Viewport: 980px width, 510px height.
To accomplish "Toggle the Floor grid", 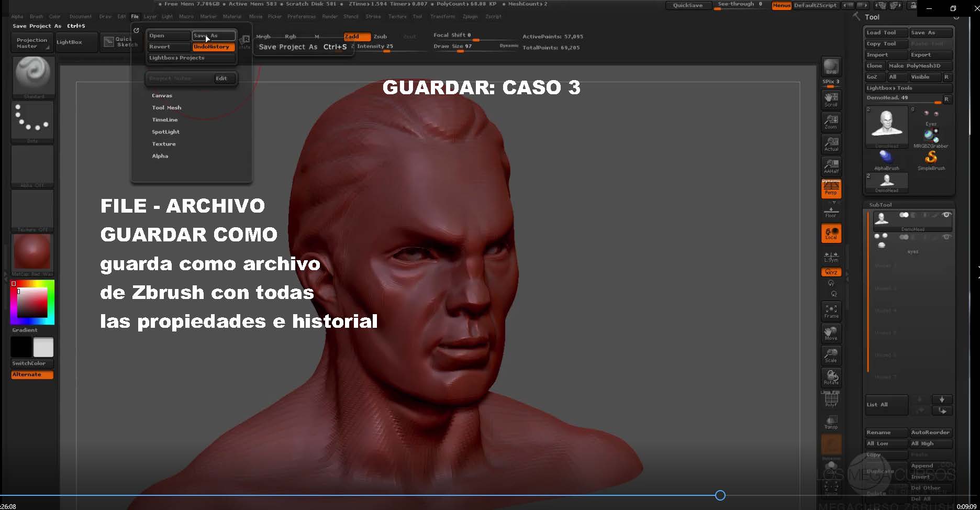I will tap(831, 211).
